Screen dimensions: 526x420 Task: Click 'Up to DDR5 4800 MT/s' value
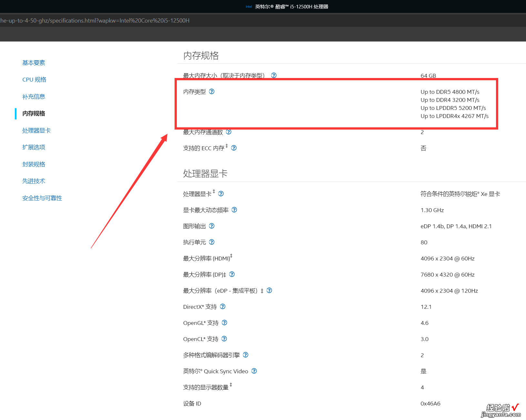[x=450, y=92]
